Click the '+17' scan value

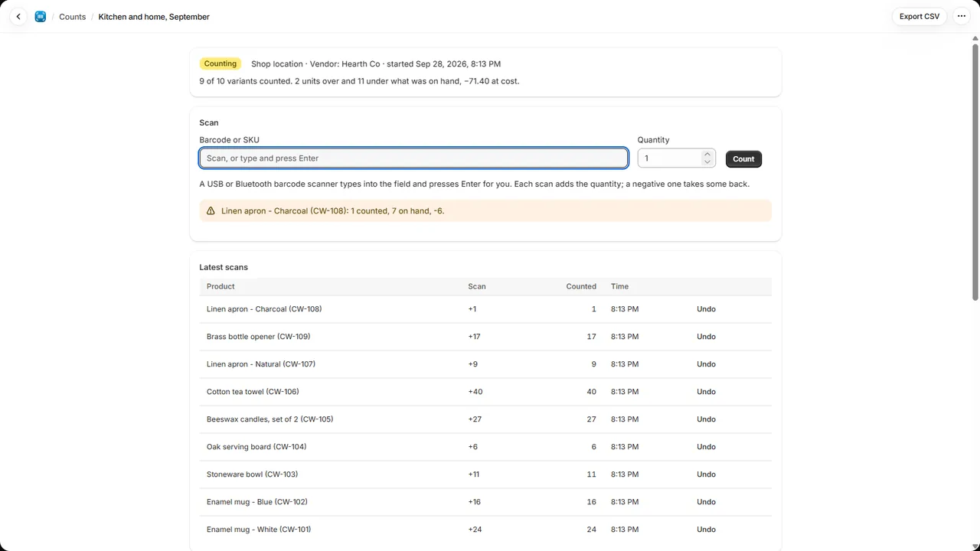[x=474, y=337]
